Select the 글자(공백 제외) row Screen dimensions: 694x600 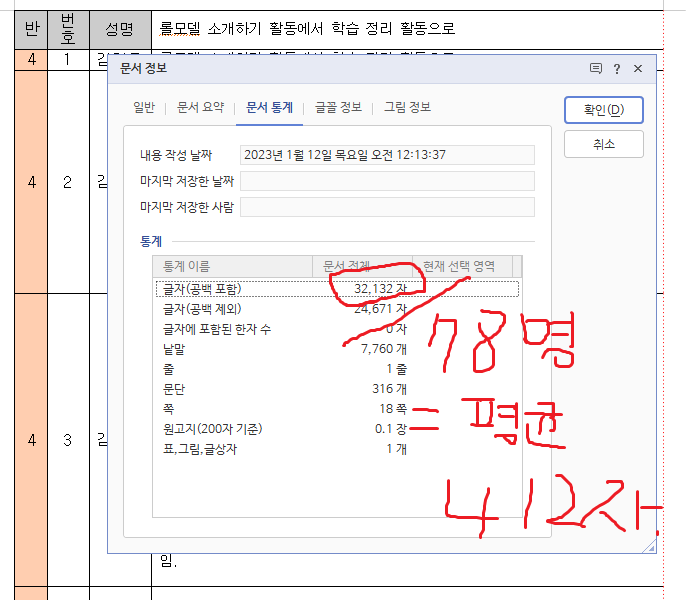tap(337, 309)
